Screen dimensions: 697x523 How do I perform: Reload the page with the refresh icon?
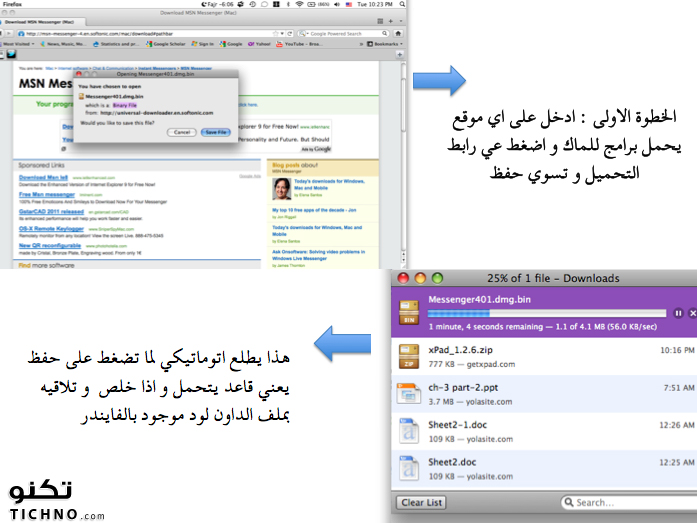pyautogui.click(x=289, y=33)
